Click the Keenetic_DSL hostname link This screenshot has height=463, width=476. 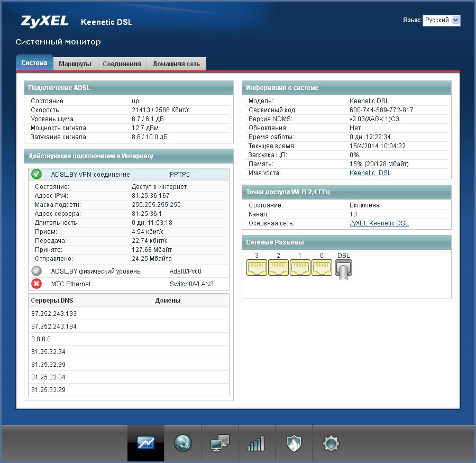click(370, 173)
